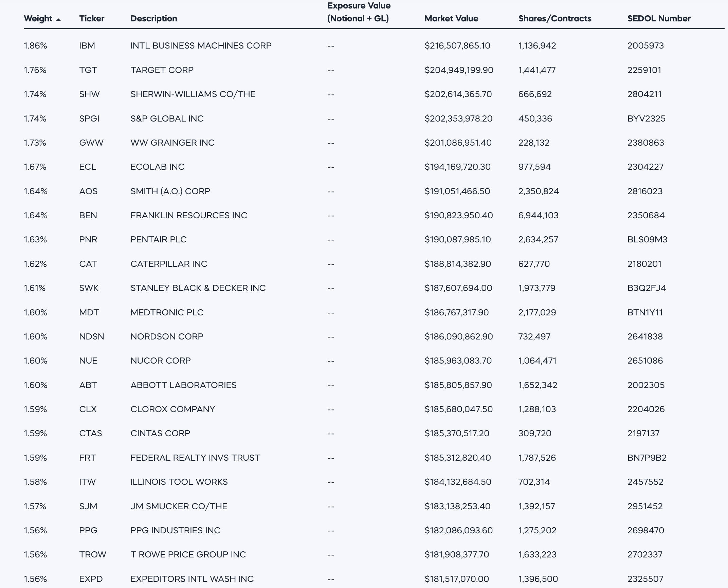Select shares value 6,944,103
This screenshot has height=588, width=728.
[538, 215]
